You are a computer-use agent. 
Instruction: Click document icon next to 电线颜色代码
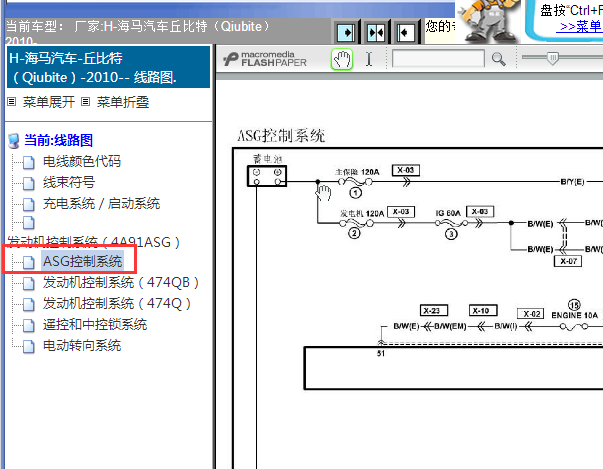tap(28, 162)
